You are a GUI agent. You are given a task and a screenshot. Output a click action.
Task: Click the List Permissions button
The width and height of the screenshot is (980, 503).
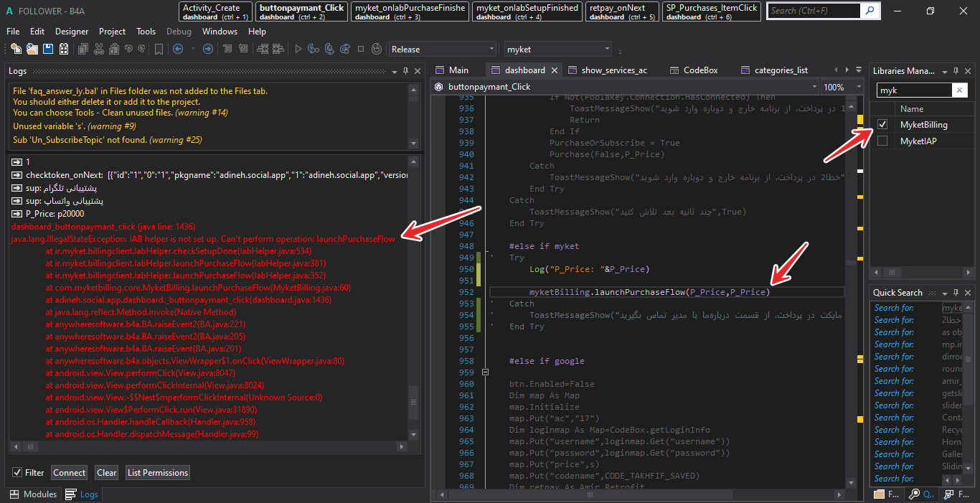click(x=158, y=473)
